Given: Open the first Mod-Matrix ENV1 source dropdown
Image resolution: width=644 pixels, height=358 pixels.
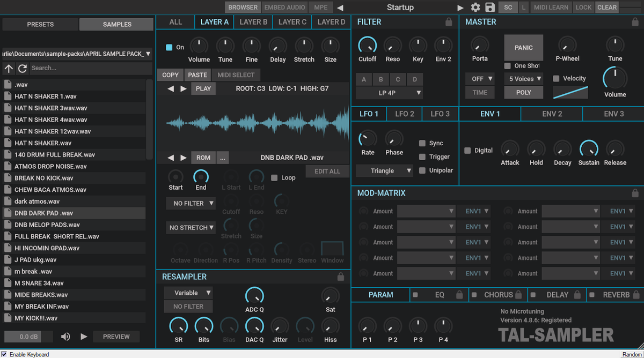Looking at the screenshot, I should click(474, 211).
